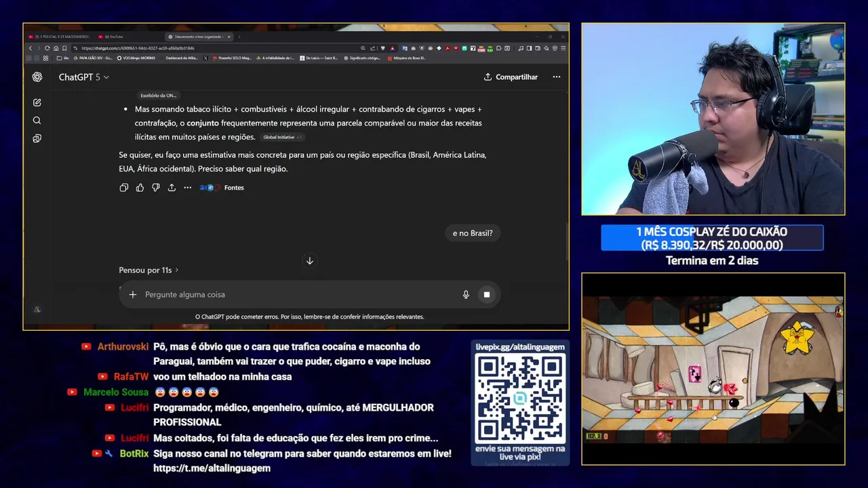The height and width of the screenshot is (488, 868).
Task: Give the answer a thumbs down
Action: (155, 188)
